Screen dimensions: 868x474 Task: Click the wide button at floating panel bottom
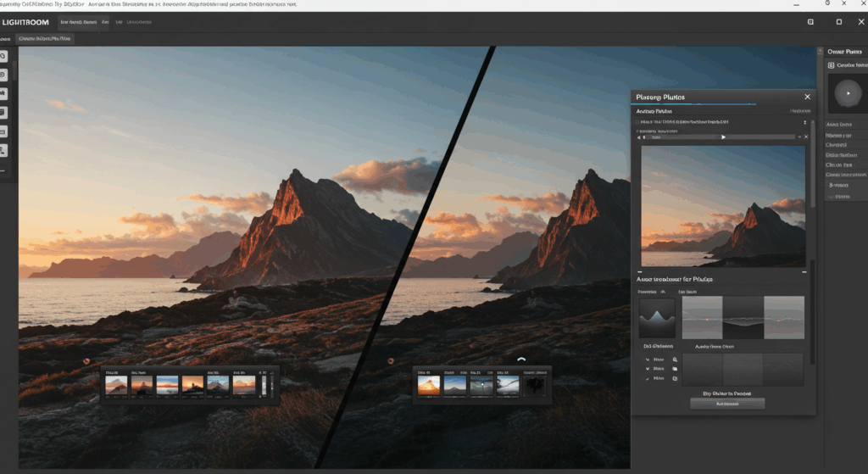[726, 404]
